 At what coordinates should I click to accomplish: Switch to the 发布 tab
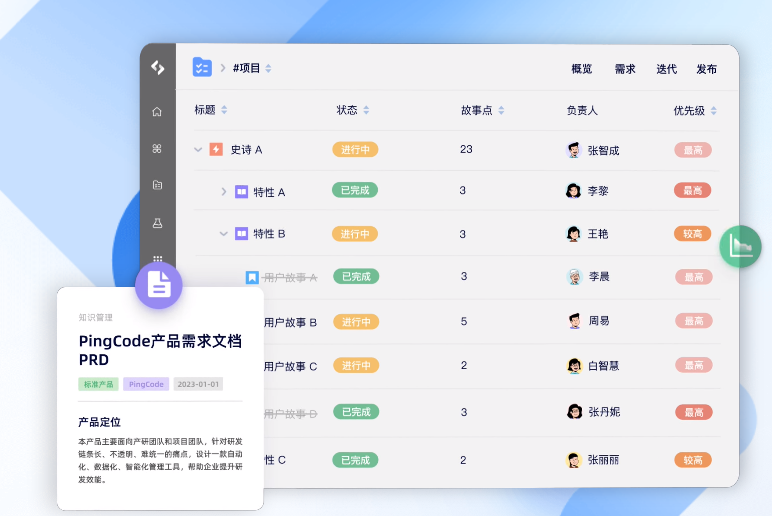pos(707,69)
